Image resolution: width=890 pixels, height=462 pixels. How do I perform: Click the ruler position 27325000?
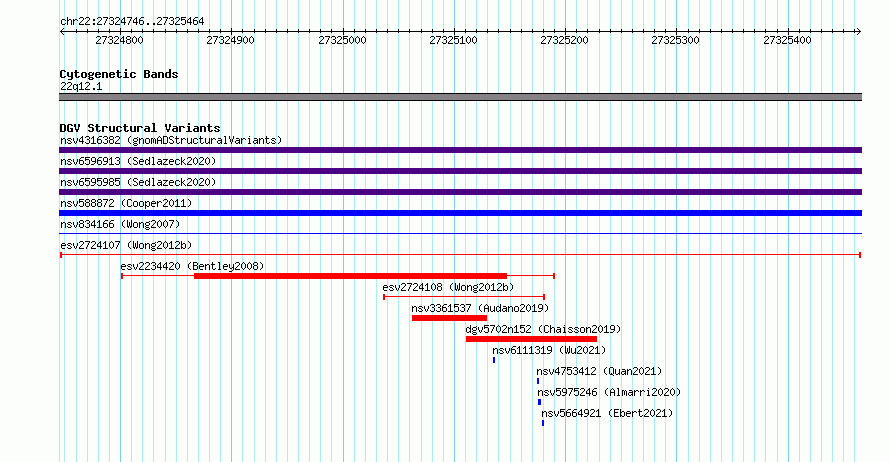342,40
